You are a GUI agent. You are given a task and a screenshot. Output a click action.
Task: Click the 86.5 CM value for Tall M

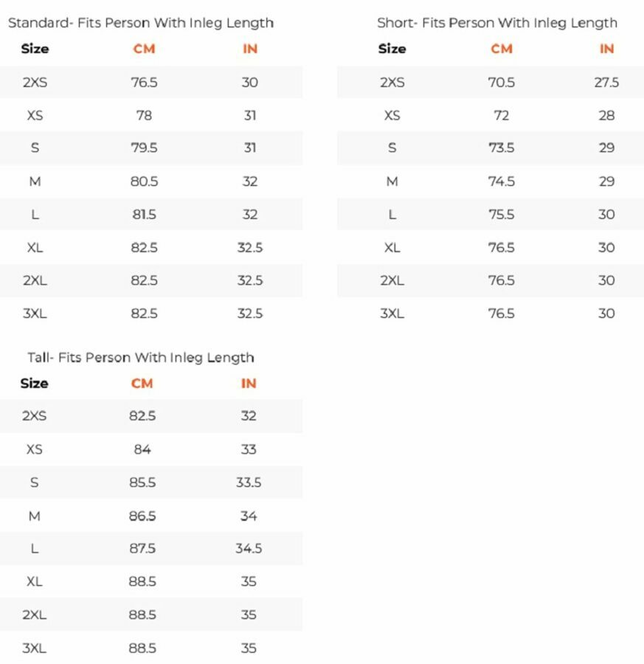[142, 516]
